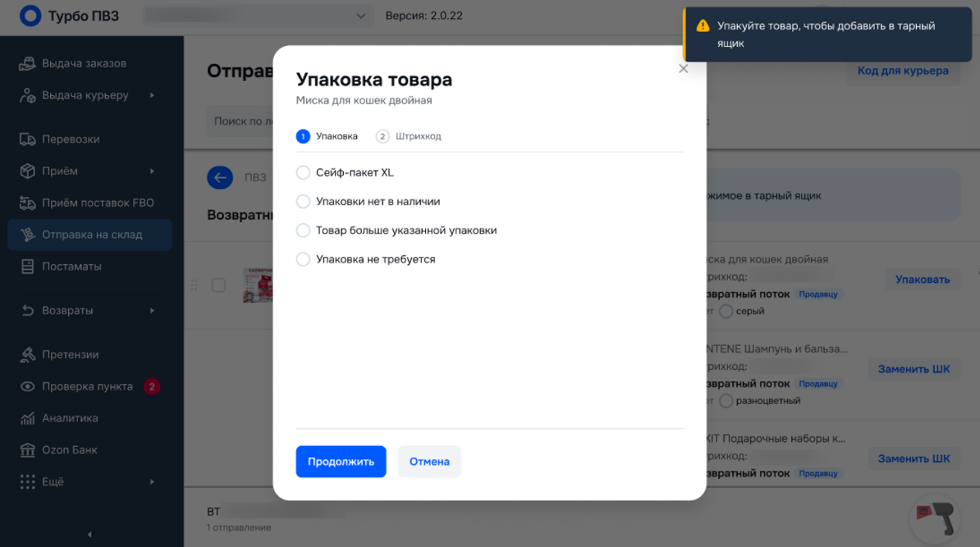
Task: Click the Турбо ПВЗ logo icon
Action: click(30, 16)
